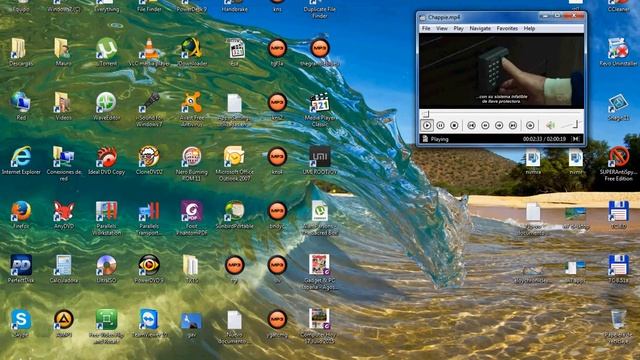
Task: Select the SunbirdPortable shortcut
Action: [x=234, y=214]
